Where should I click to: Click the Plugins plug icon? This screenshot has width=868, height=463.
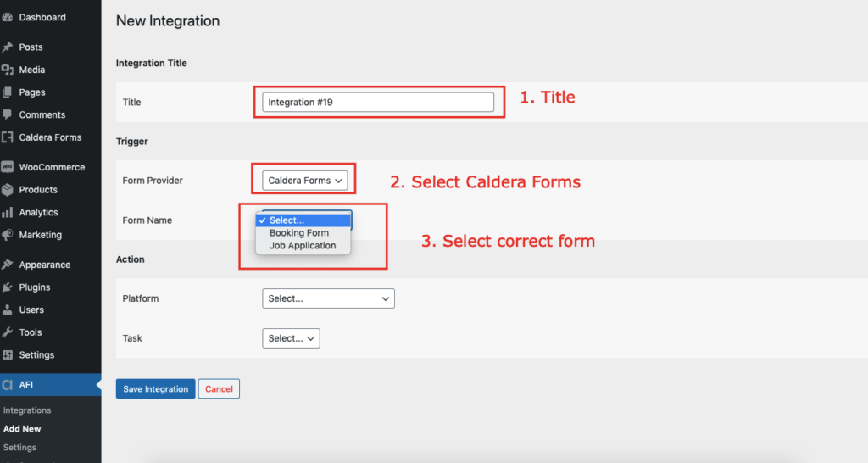pos(7,287)
